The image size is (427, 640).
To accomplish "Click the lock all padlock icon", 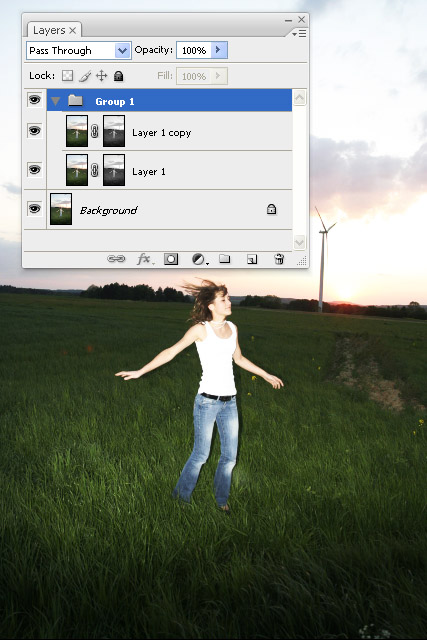I will pos(118,76).
